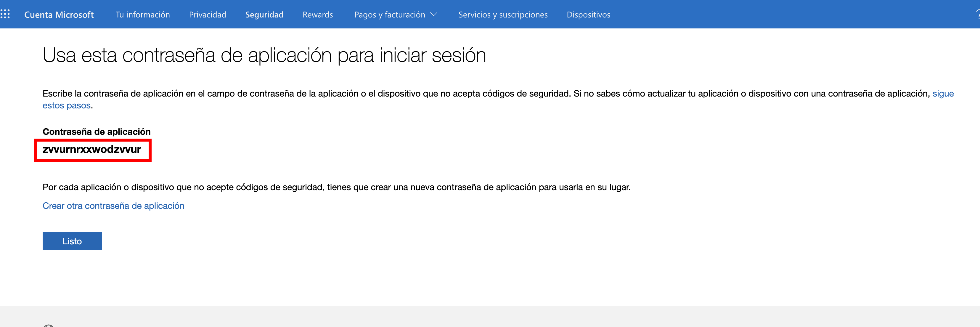Image resolution: width=980 pixels, height=327 pixels.
Task: Go to Cuenta Microsoft home
Action: [59, 15]
